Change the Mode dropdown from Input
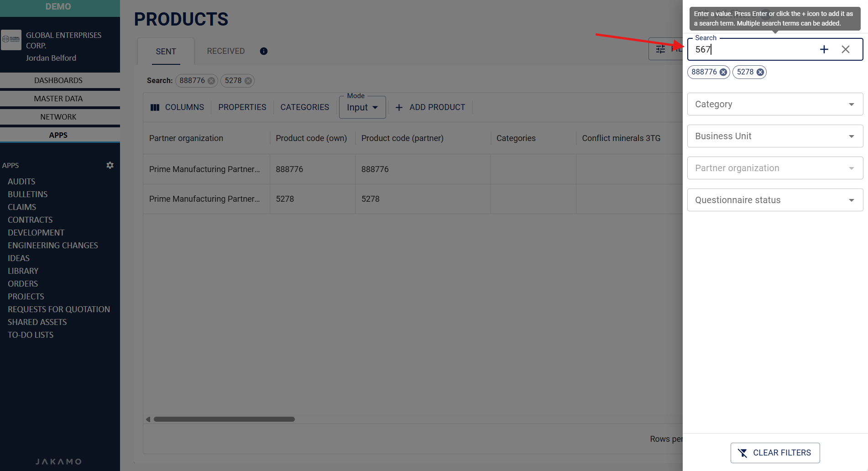This screenshot has height=471, width=868. tap(362, 108)
